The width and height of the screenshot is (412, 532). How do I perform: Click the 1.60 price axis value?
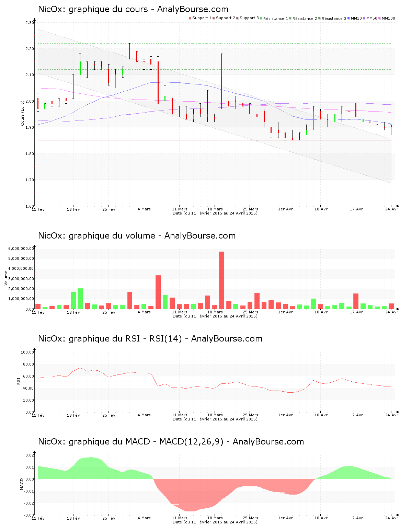coord(30,206)
